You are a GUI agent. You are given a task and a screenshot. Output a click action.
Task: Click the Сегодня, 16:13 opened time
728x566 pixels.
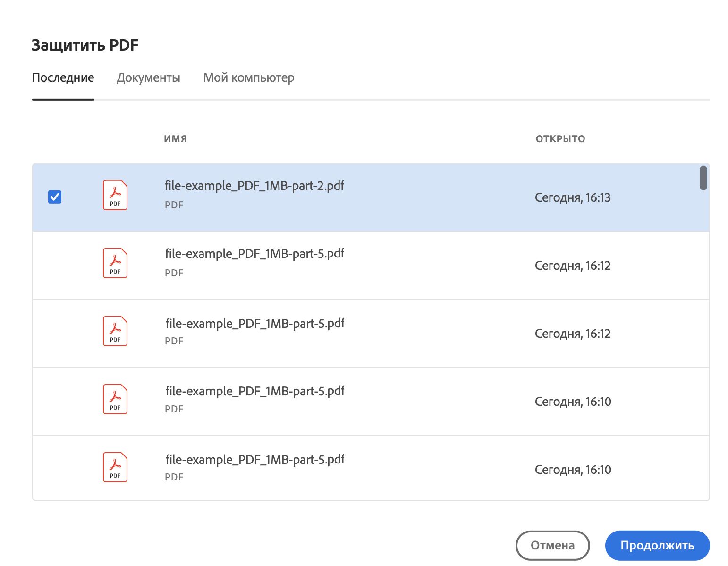(573, 197)
